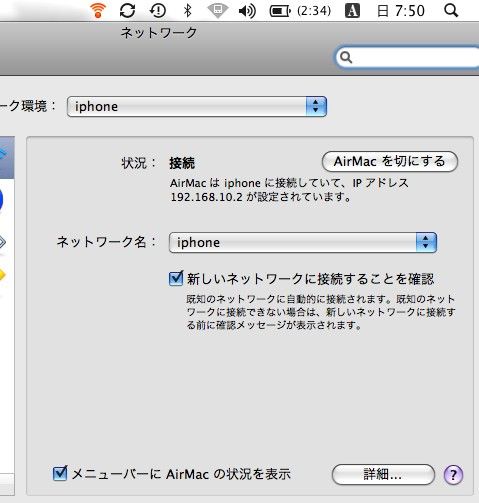Open the network environment iphone dropdown
The image size is (479, 503).
[197, 106]
